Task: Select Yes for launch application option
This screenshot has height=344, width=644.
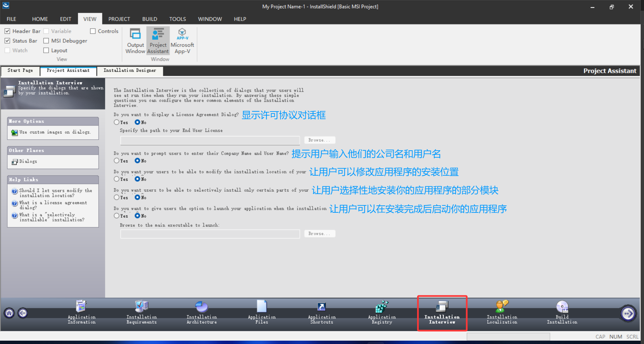Action: [x=116, y=216]
